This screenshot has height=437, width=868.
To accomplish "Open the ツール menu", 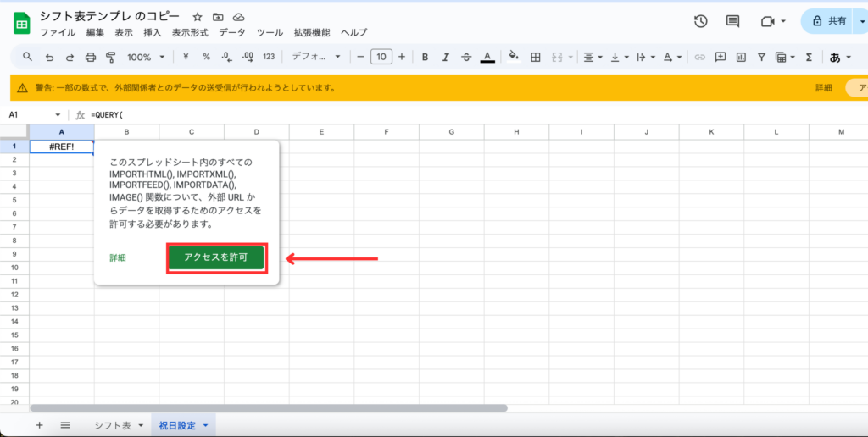I will 270,33.
